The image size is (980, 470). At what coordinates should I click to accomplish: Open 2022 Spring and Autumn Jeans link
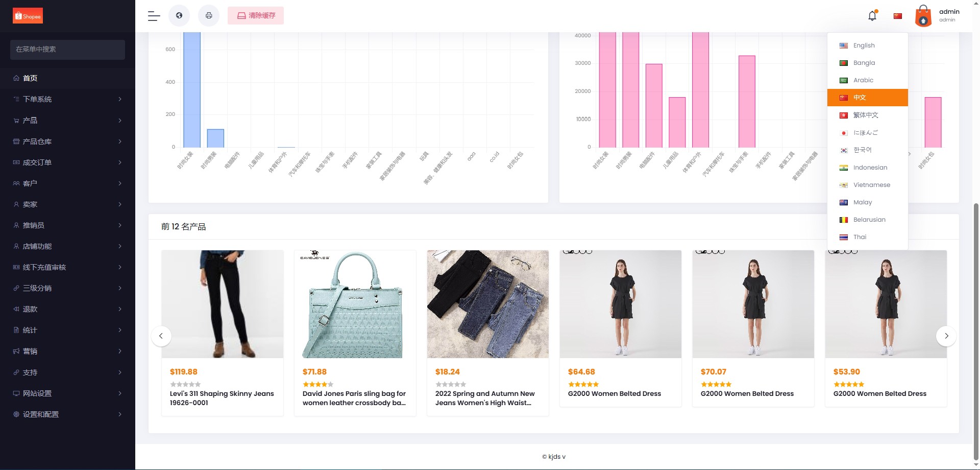point(485,398)
